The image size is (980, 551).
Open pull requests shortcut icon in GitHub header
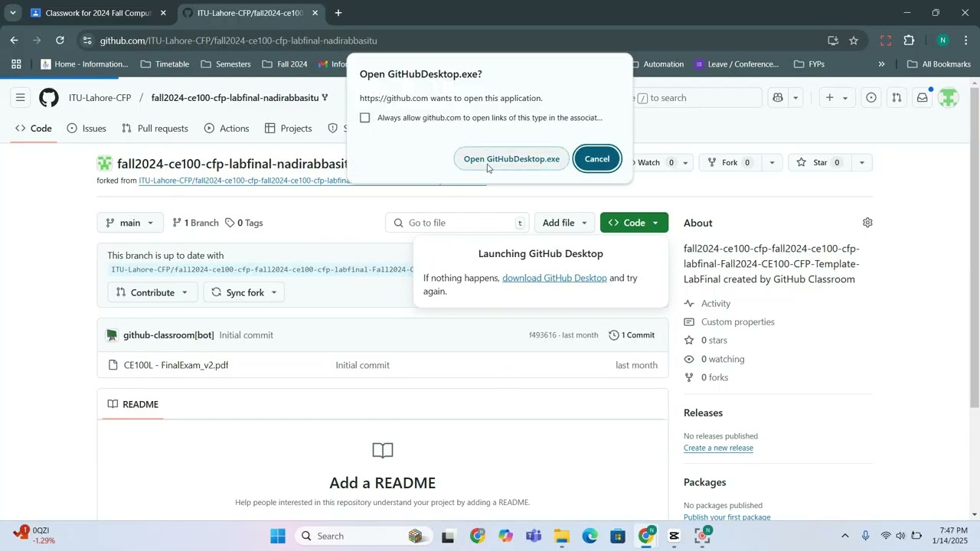(x=897, y=98)
